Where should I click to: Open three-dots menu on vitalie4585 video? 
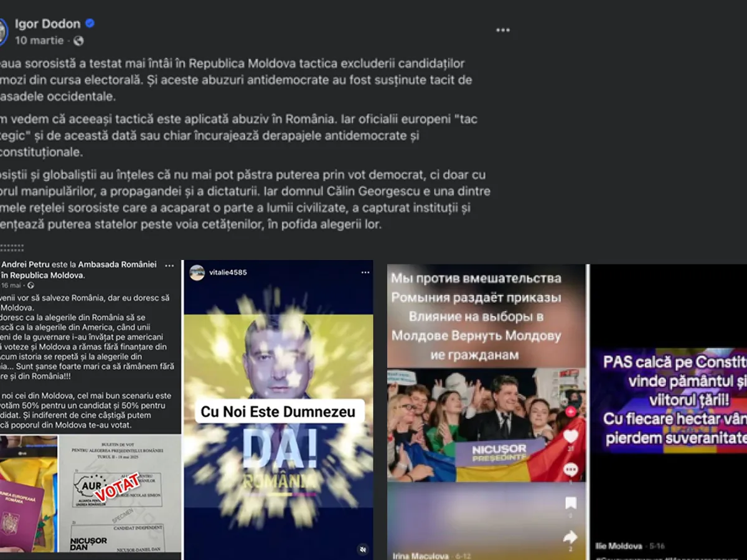pos(365,273)
